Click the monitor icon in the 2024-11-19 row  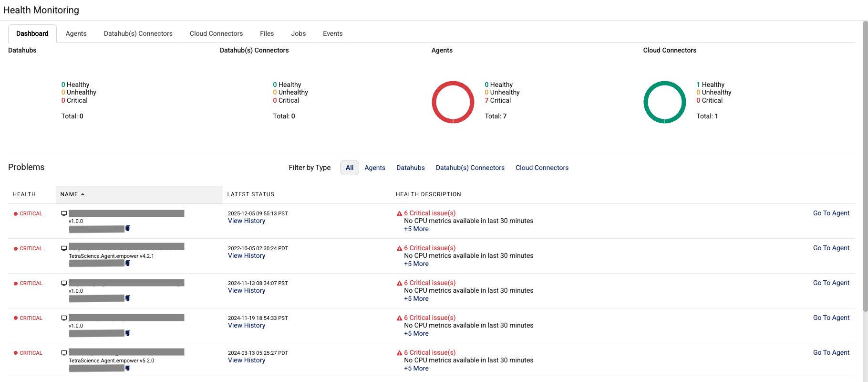click(x=64, y=318)
